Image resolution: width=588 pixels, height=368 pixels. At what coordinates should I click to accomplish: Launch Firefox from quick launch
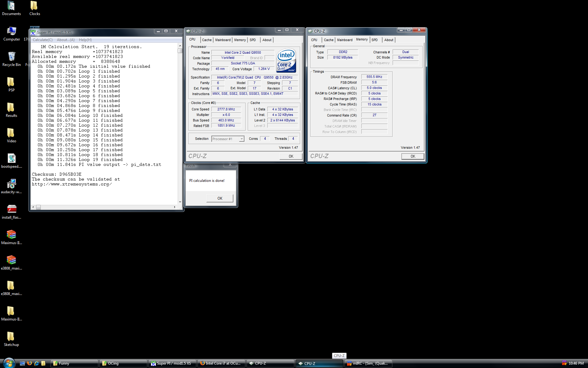click(x=29, y=363)
